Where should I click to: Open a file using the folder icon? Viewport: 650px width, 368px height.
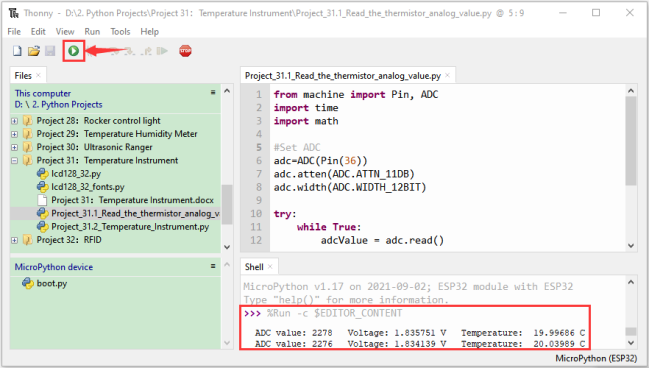[34, 51]
